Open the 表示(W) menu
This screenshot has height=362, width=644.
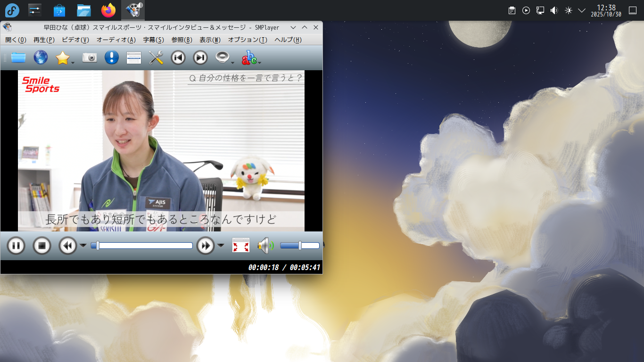pyautogui.click(x=210, y=40)
